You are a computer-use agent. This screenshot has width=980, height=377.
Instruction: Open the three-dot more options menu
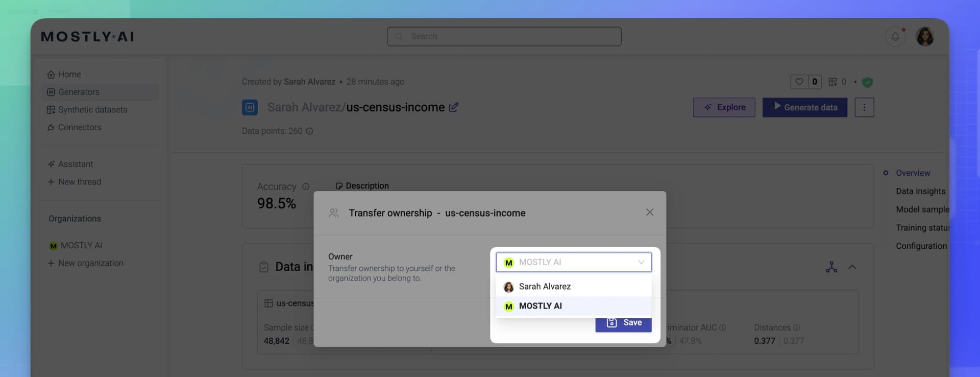(864, 107)
